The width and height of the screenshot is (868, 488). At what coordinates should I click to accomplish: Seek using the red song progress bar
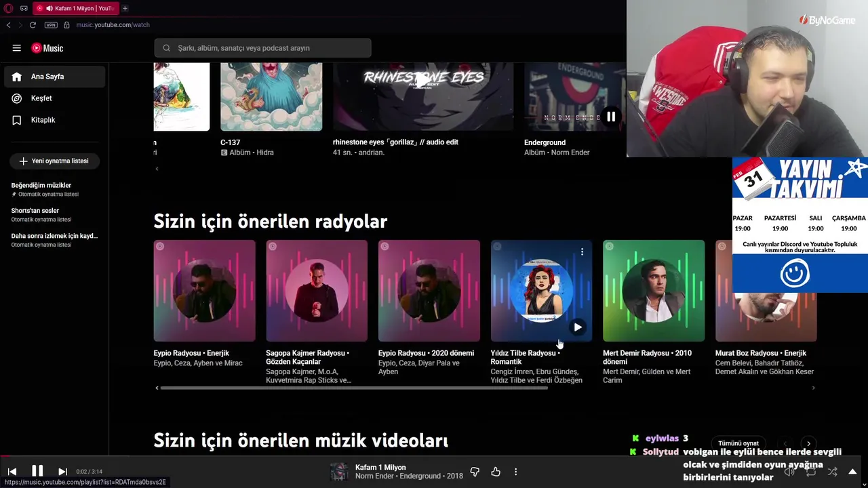[434, 457]
